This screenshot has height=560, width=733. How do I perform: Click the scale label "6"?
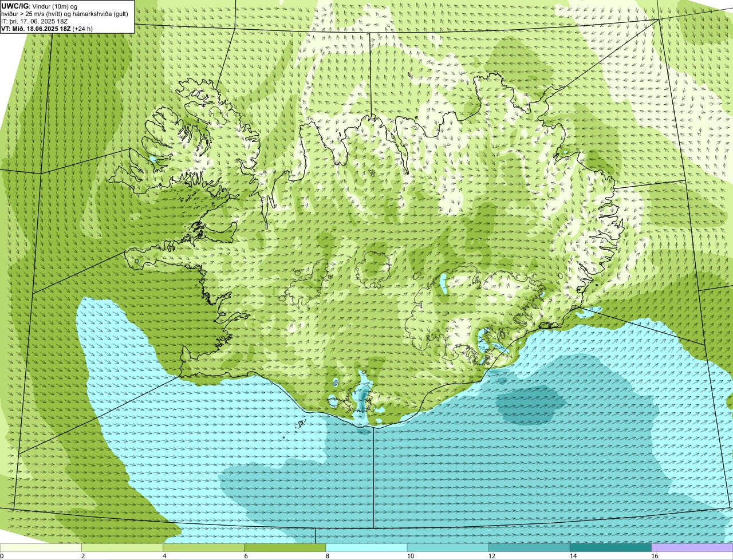click(x=246, y=556)
